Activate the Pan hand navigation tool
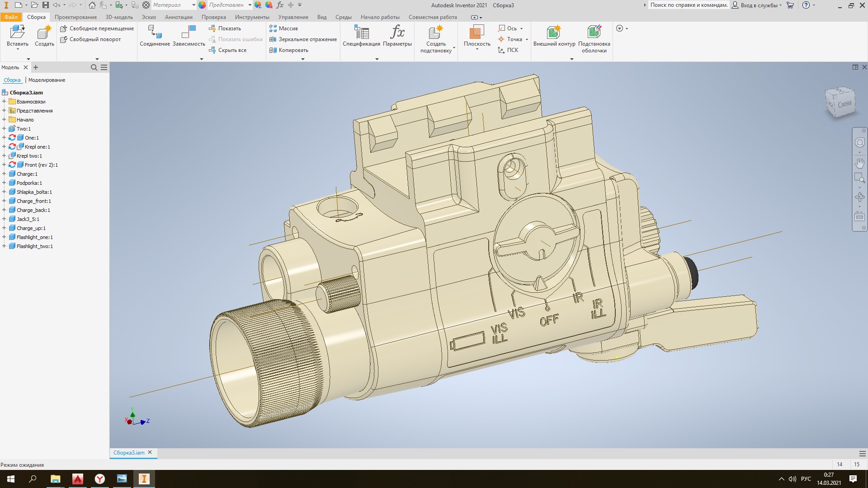 point(859,163)
